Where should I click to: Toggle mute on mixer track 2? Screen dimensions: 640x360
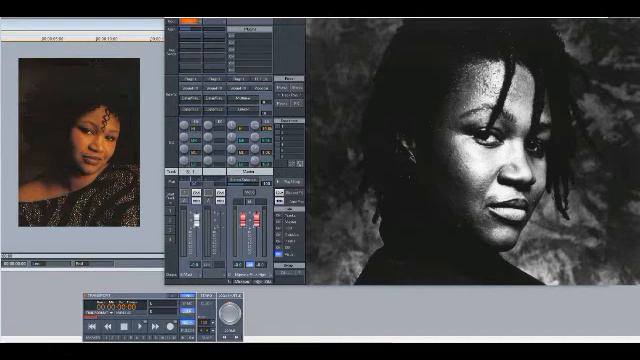220,201
